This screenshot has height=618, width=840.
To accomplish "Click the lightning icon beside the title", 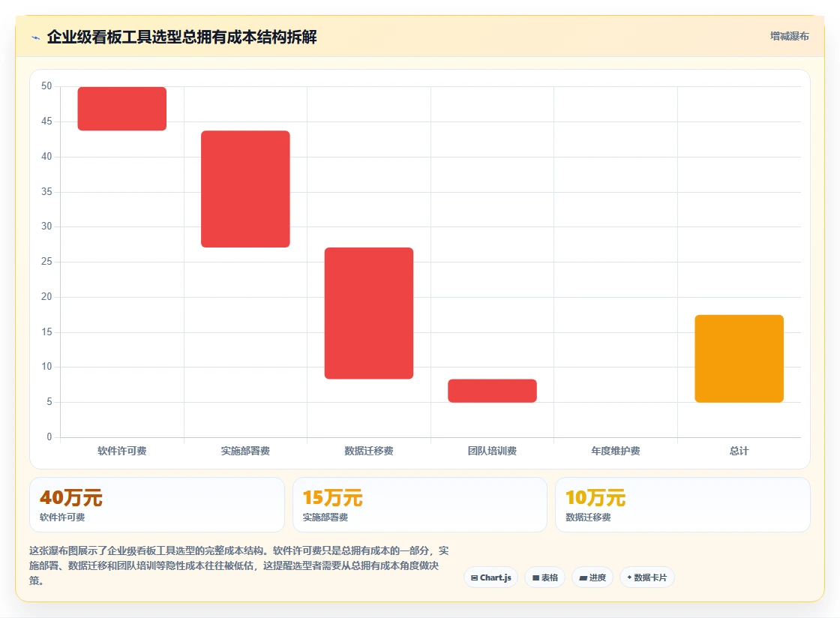I will tap(36, 37).
